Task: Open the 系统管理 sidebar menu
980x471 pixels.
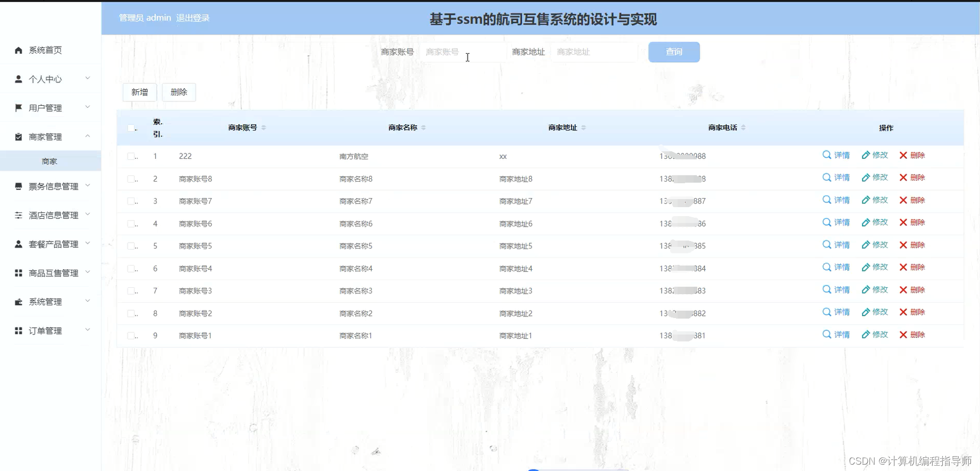Action: click(50, 302)
